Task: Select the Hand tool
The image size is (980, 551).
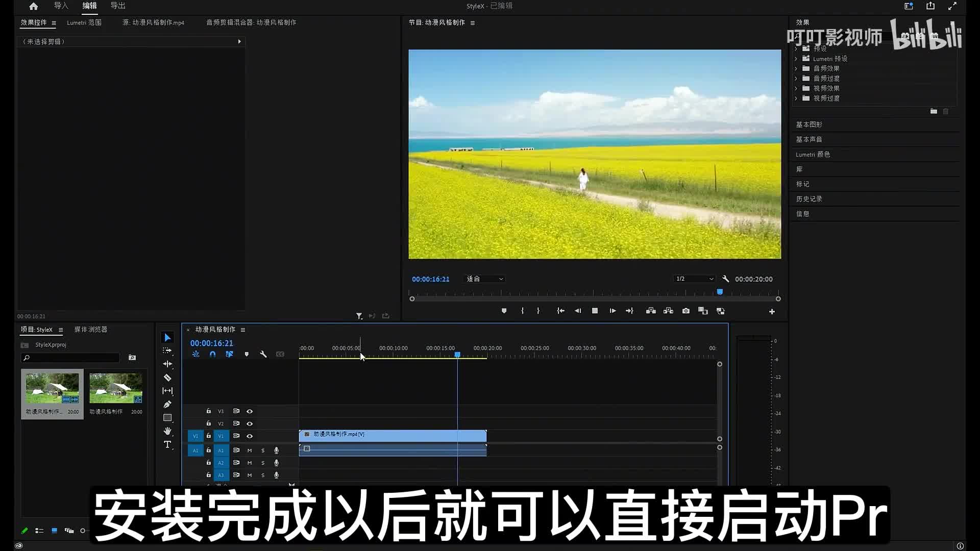Action: [x=167, y=431]
